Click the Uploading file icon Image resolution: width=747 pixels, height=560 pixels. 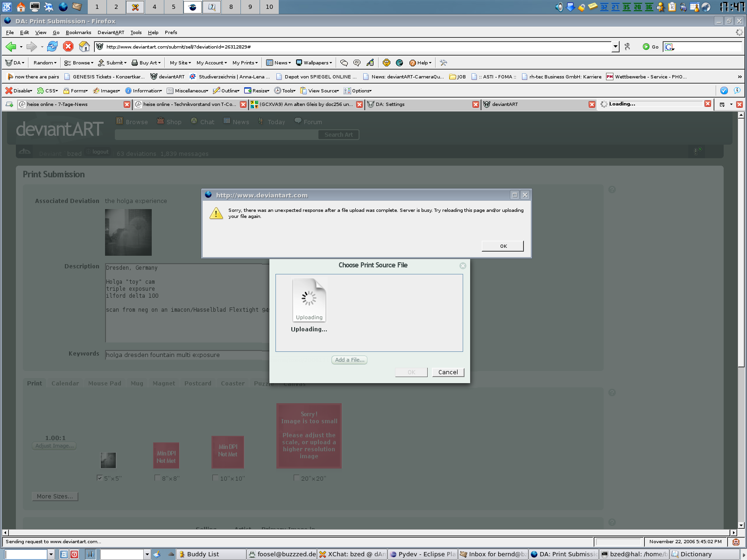pos(309,300)
